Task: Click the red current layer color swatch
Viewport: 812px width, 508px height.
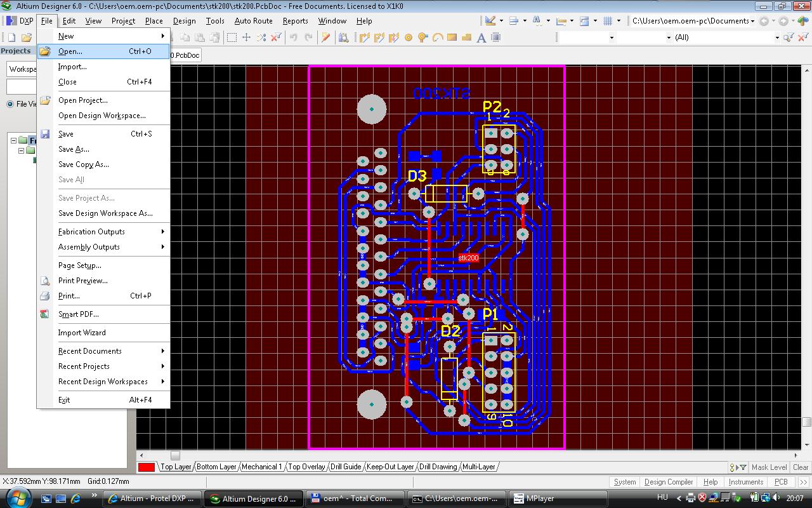Action: tap(147, 467)
